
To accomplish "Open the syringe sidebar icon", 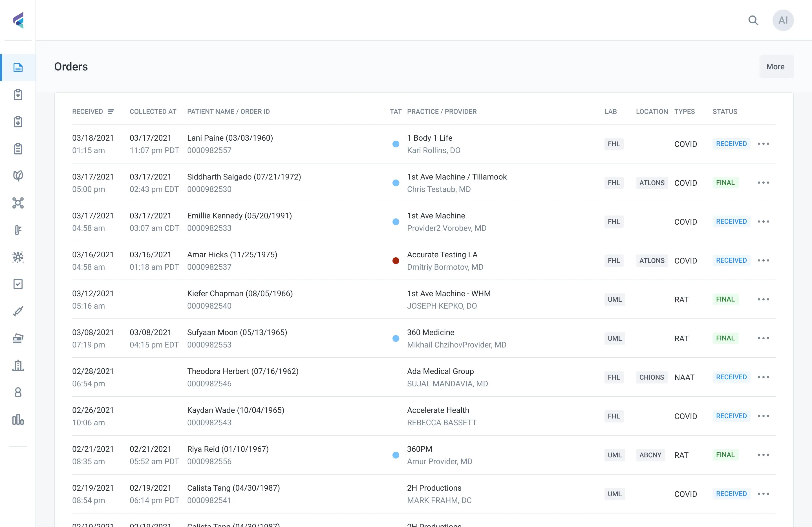I will pyautogui.click(x=18, y=311).
